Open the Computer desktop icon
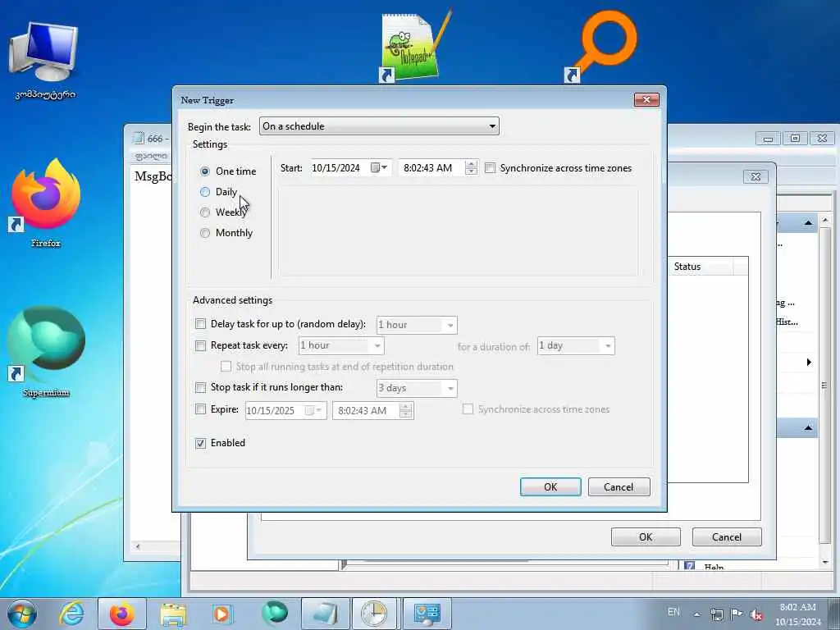The image size is (840, 630). tap(45, 60)
